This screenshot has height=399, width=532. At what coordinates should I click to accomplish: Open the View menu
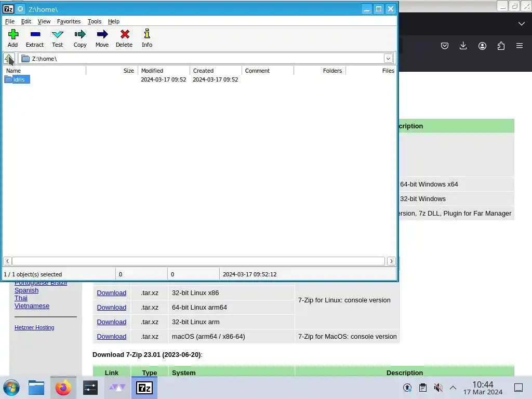[44, 21]
